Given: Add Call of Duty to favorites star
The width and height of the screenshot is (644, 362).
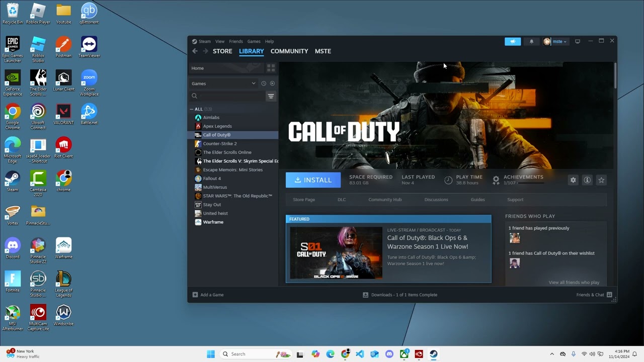Looking at the screenshot, I should (601, 180).
